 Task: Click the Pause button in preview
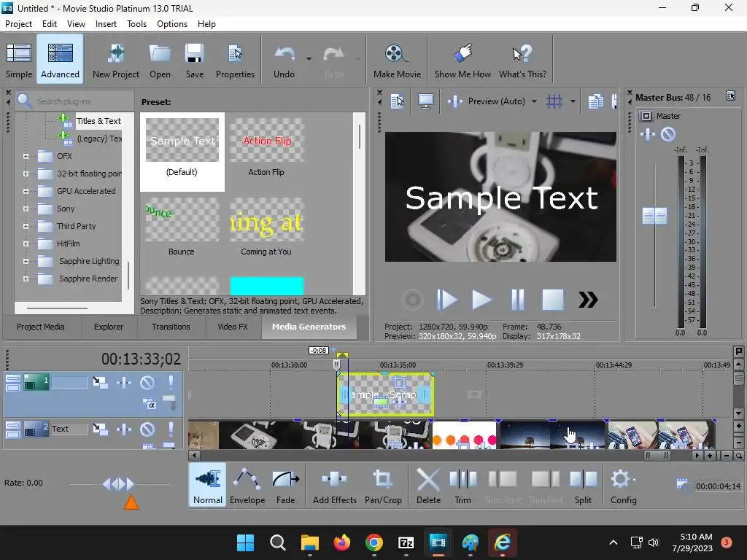[x=517, y=300]
